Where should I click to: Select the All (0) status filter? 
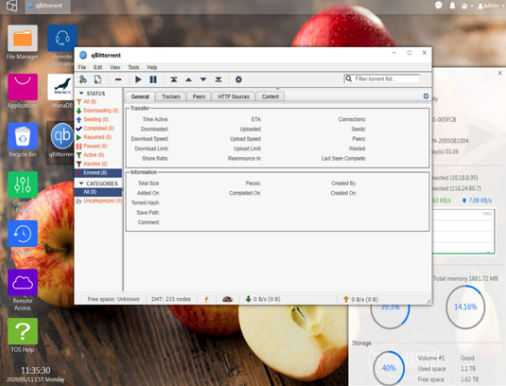[x=90, y=102]
